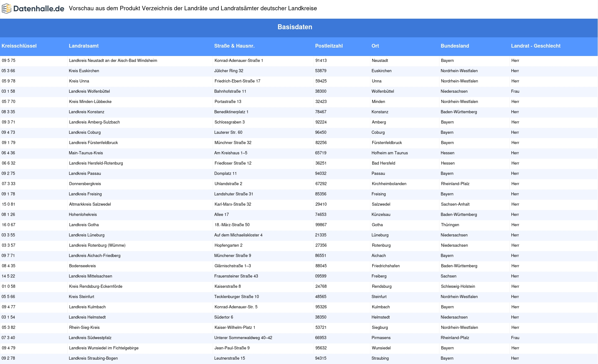
Task: Click postal code 09599
Action: (x=321, y=276)
